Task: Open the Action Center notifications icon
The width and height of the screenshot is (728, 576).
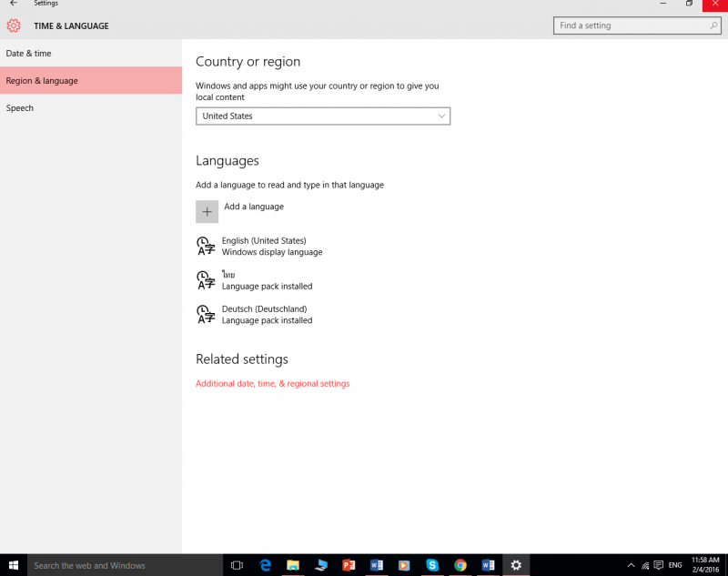Action: (658, 565)
